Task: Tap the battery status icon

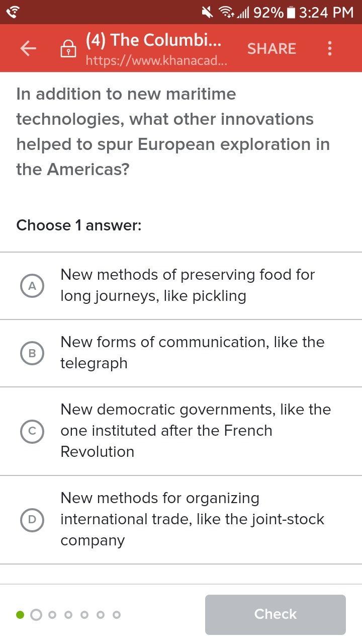Action: [291, 12]
